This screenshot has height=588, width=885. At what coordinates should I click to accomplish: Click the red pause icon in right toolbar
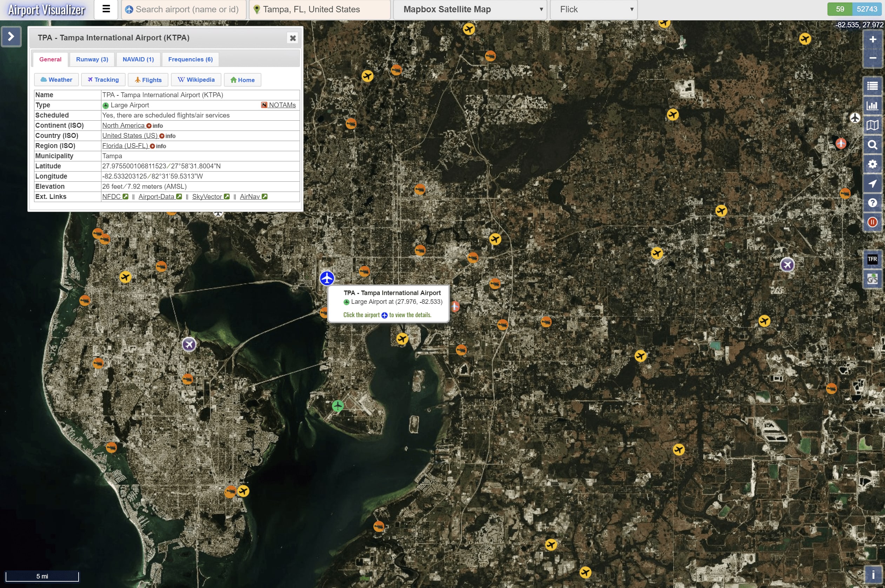point(873,222)
